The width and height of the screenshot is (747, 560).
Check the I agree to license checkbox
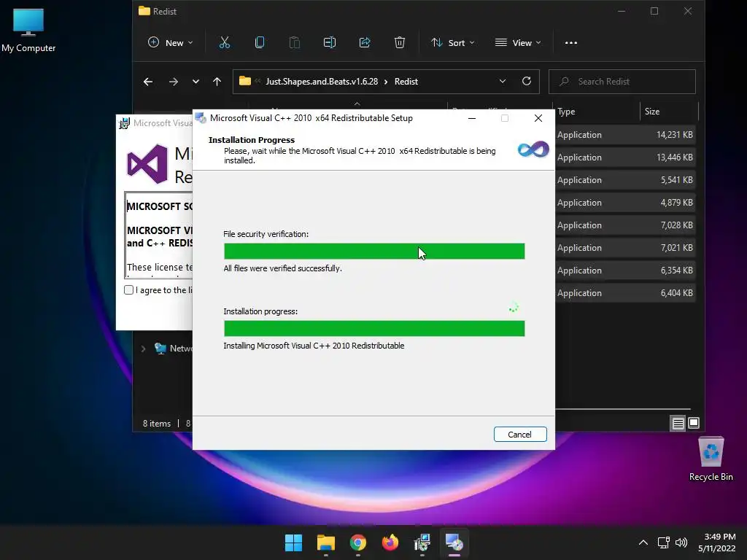128,290
